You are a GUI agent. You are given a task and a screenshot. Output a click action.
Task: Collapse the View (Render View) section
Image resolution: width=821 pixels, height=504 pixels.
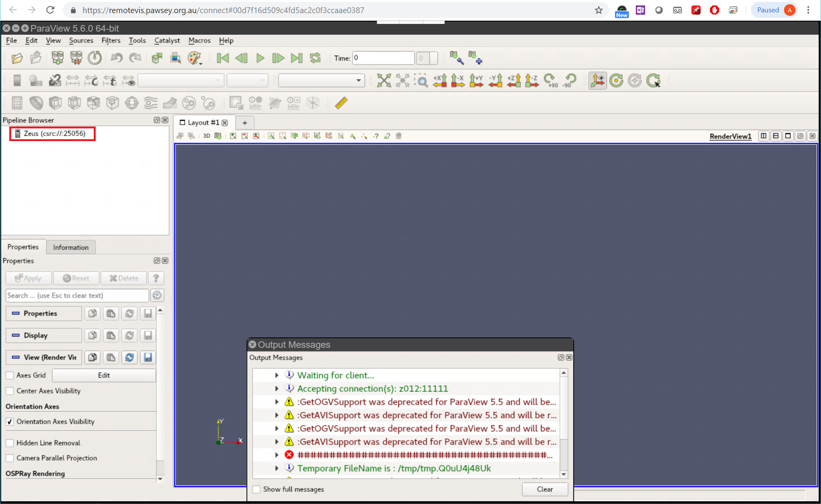tap(44, 357)
